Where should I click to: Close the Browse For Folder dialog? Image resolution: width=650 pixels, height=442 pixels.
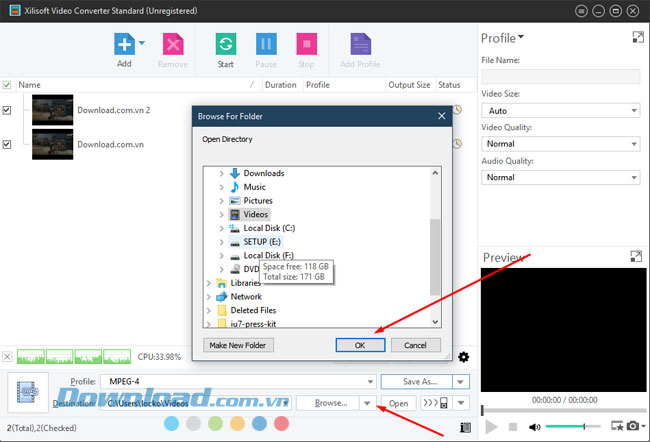pos(441,116)
